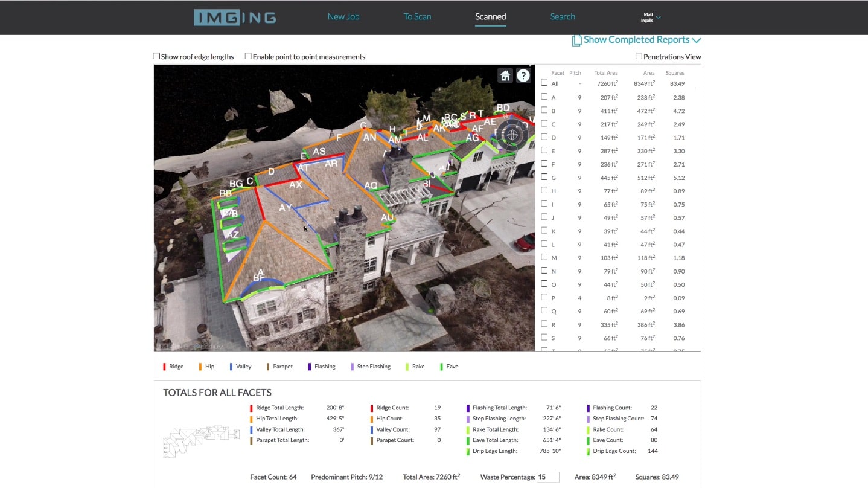
Task: Toggle Penetrations View checkbox
Action: pos(639,56)
